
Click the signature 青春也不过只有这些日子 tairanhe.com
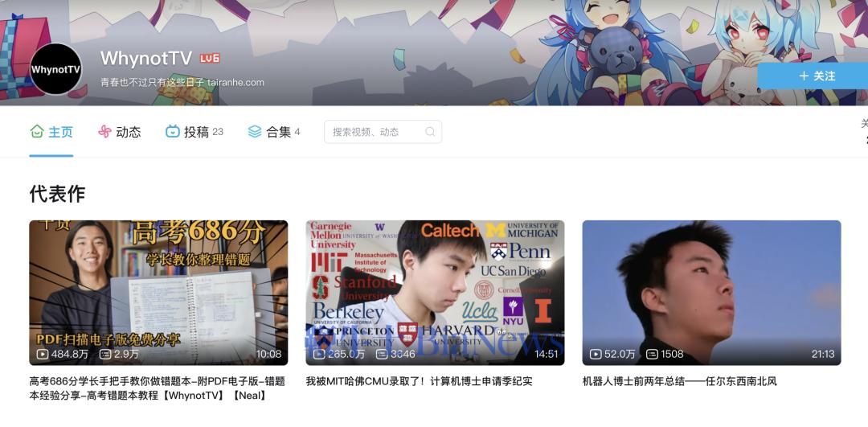(182, 83)
